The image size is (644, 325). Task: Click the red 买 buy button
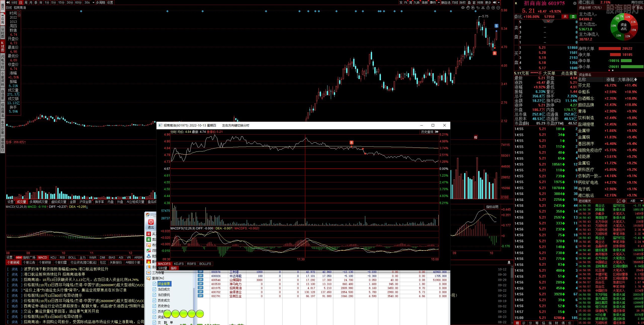[565, 17]
